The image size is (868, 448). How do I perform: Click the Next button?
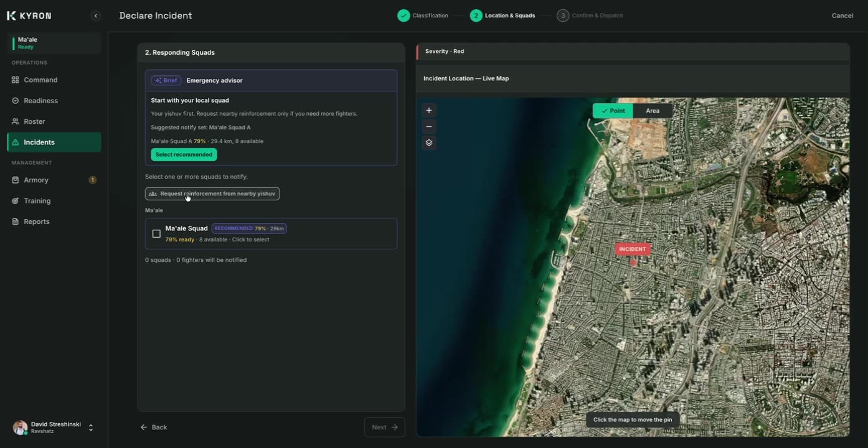(x=385, y=427)
